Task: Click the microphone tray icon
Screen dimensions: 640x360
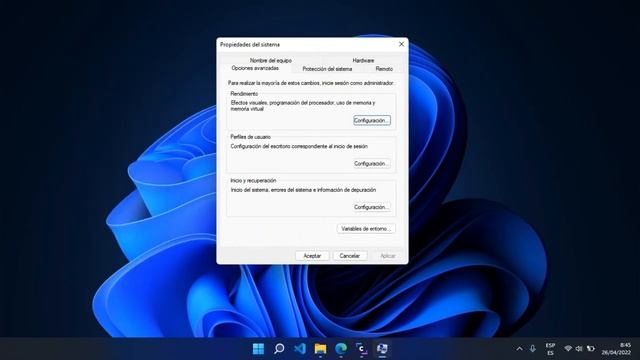Action: coord(533,349)
